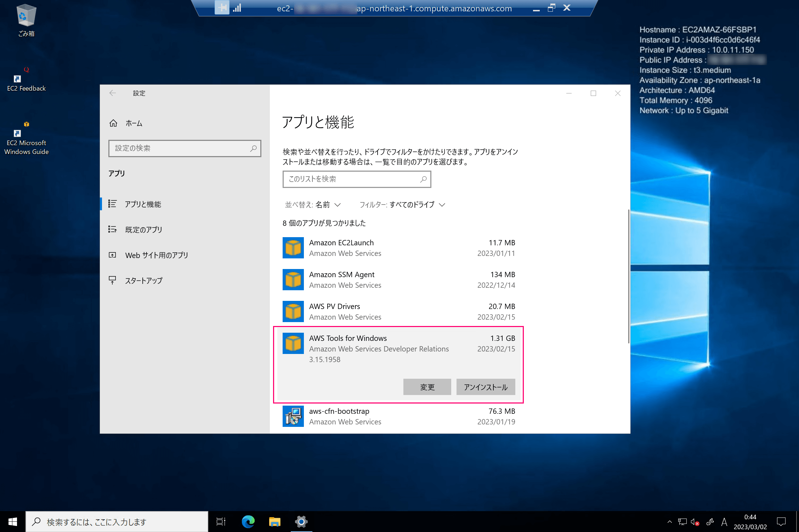Click the 既定のアプリ icon
This screenshot has height=532, width=799.
pyautogui.click(x=113, y=229)
